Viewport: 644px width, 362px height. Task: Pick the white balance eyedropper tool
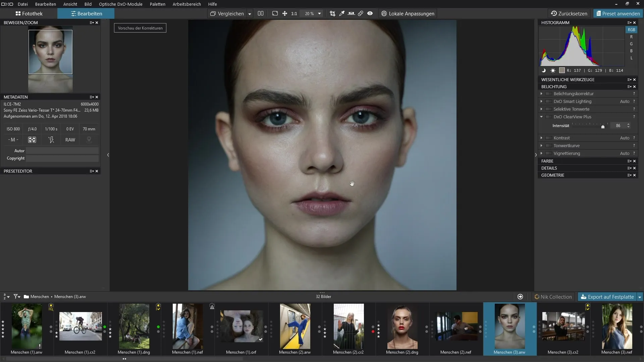pyautogui.click(x=342, y=13)
